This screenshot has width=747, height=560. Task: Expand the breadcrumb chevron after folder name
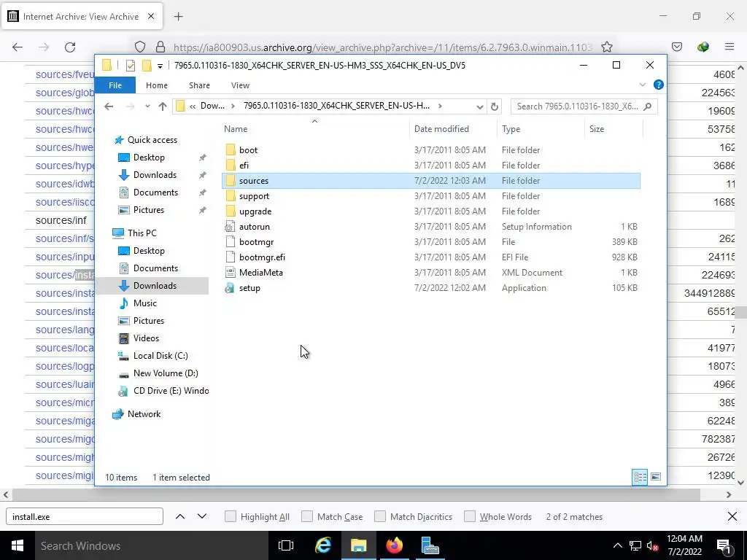(440, 106)
